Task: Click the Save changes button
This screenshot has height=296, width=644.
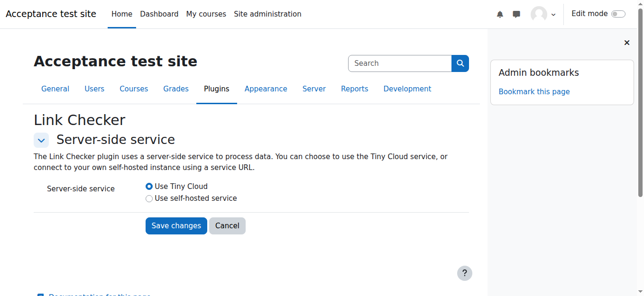Action: point(176,226)
